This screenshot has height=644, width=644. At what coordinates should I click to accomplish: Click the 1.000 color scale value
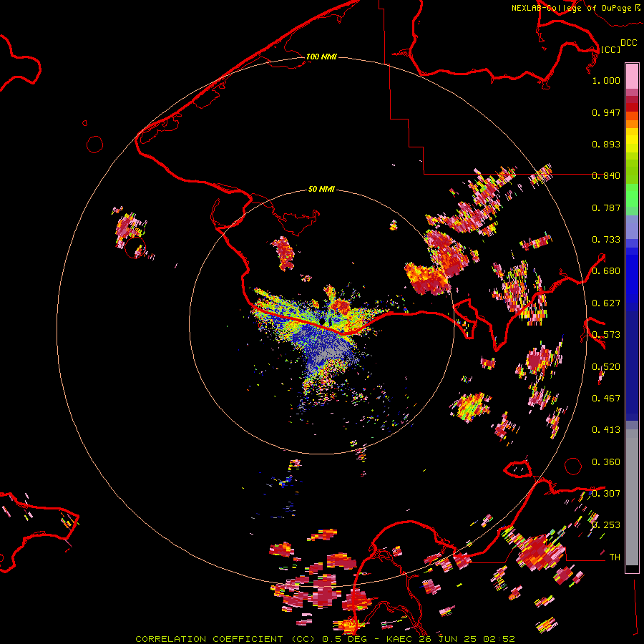point(606,80)
